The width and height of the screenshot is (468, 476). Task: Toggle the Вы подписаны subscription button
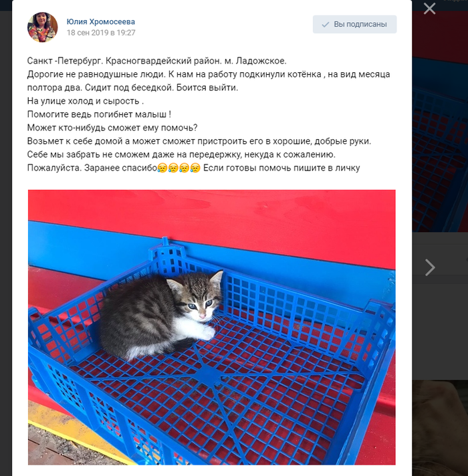pyautogui.click(x=354, y=24)
